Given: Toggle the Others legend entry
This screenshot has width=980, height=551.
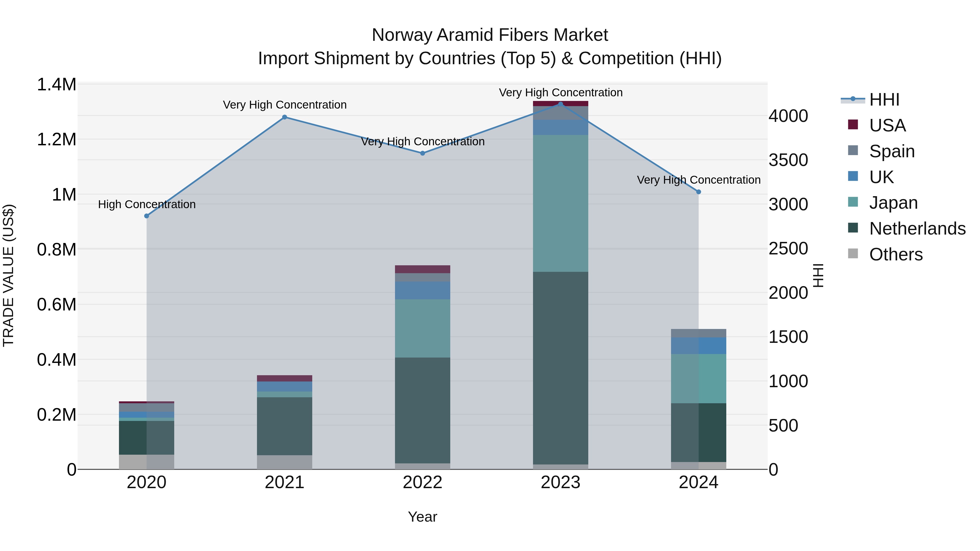Looking at the screenshot, I should pos(885,254).
